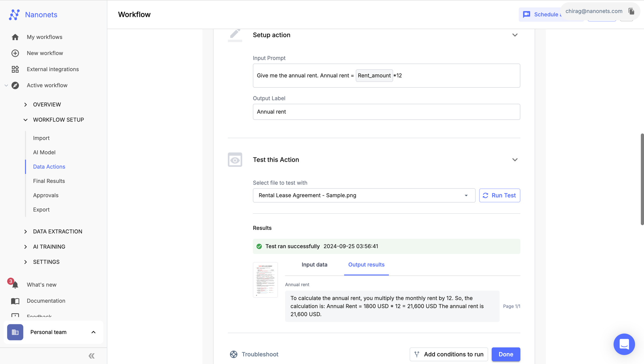The image size is (644, 364).
Task: Open the file selection dropdown
Action: pos(466,195)
